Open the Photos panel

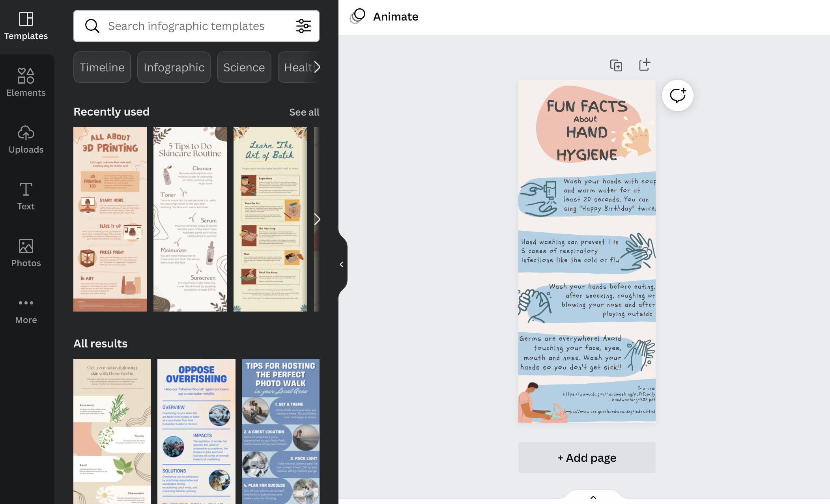click(x=26, y=253)
